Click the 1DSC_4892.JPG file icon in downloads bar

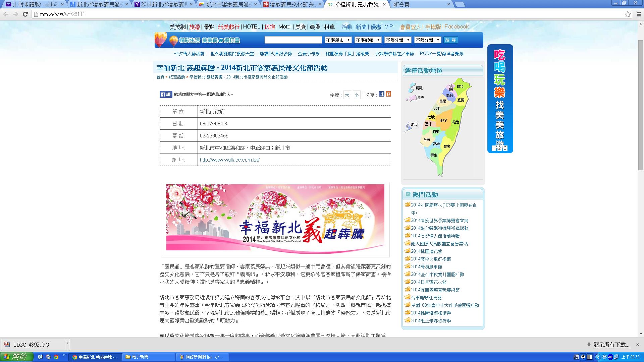tap(7, 345)
